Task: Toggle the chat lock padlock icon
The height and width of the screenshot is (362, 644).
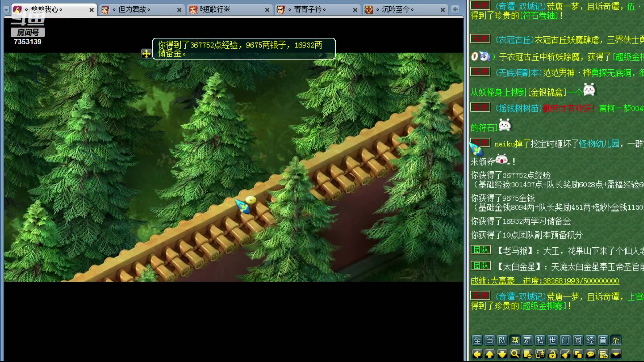Action: coord(553,354)
